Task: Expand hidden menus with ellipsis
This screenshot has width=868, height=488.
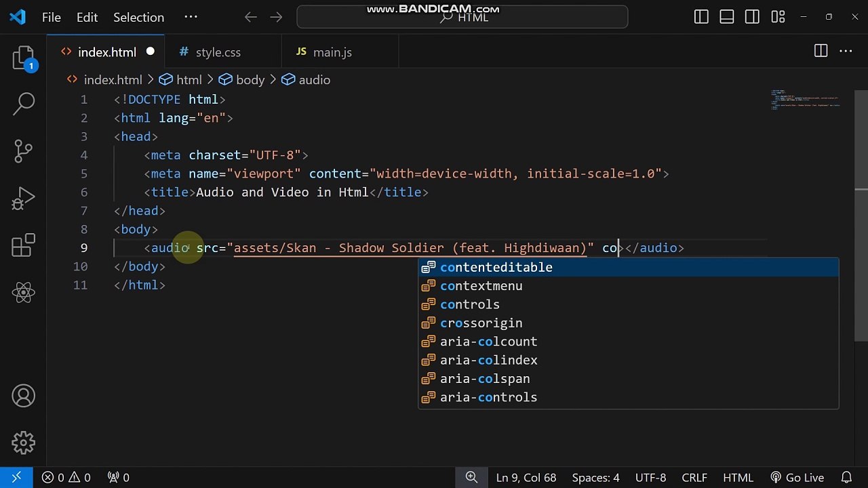Action: click(x=191, y=17)
